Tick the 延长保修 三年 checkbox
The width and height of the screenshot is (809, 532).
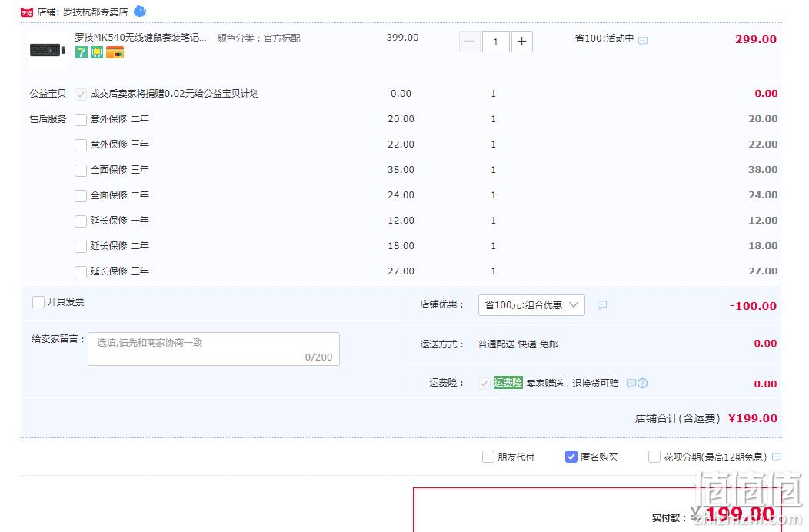point(81,271)
